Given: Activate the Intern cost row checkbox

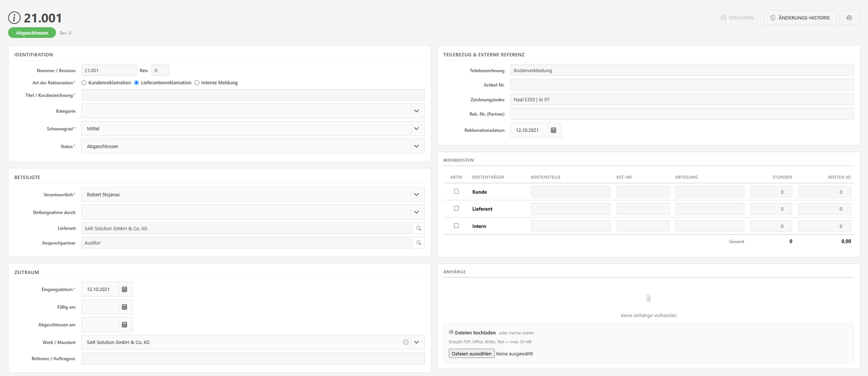Looking at the screenshot, I should tap(456, 226).
